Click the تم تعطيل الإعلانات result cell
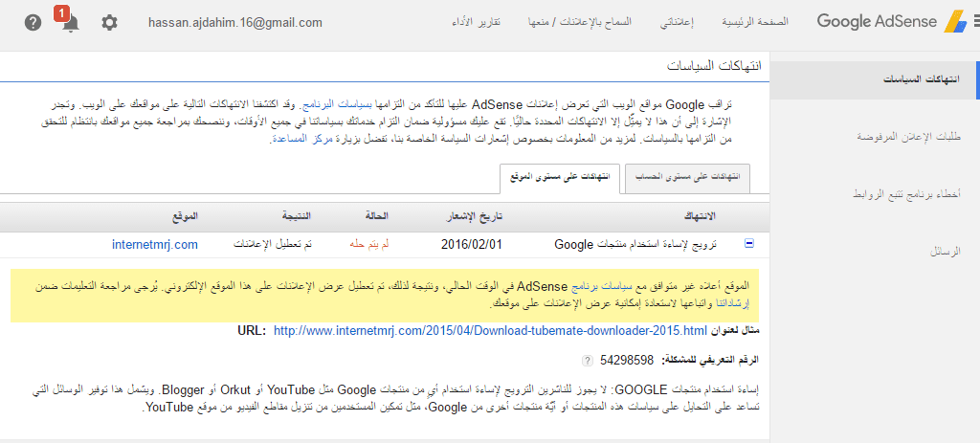980x443 pixels. [273, 245]
